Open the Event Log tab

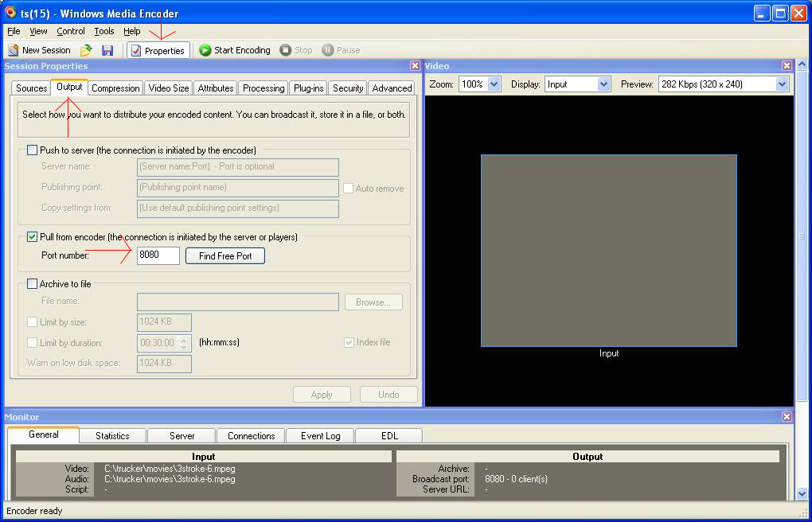[x=321, y=435]
